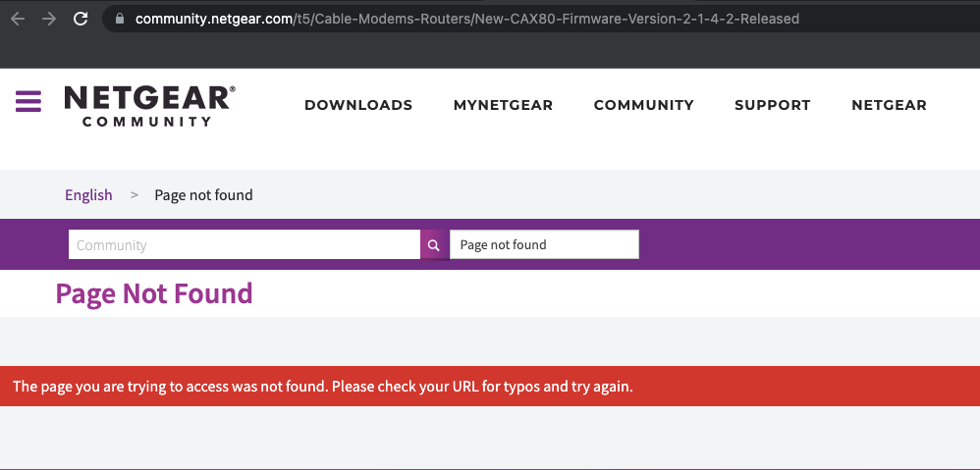Select the browser address bar URL
980x470 pixels.
(466, 19)
